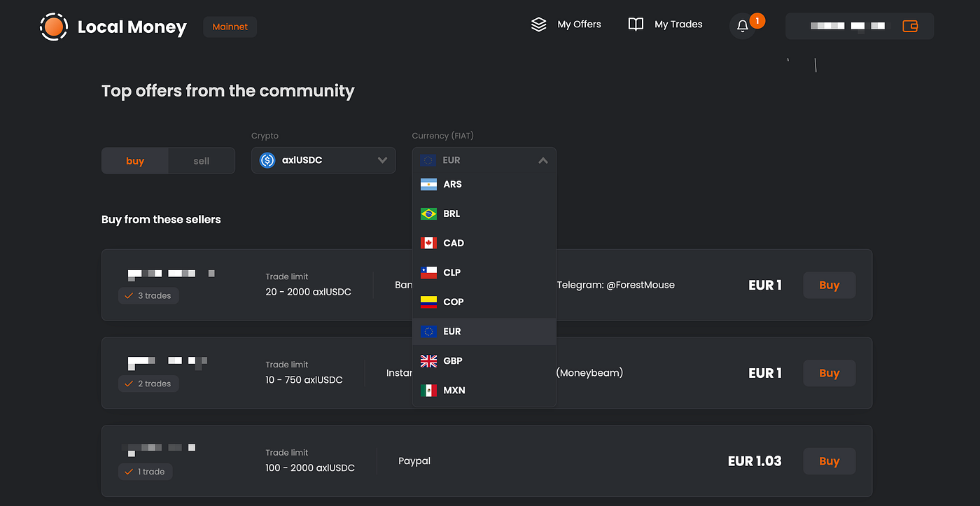980x506 pixels.
Task: Click the Brazil flag next to BRL
Action: point(429,213)
